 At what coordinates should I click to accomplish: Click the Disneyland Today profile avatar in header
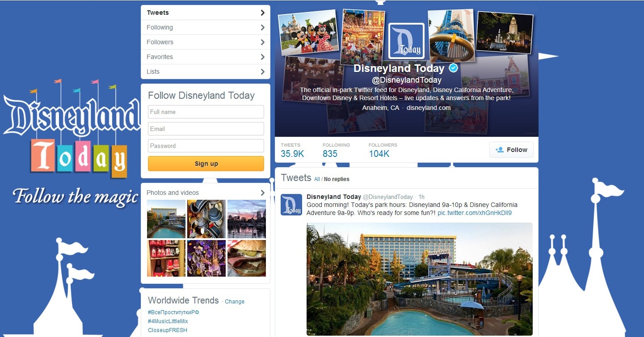point(406,41)
